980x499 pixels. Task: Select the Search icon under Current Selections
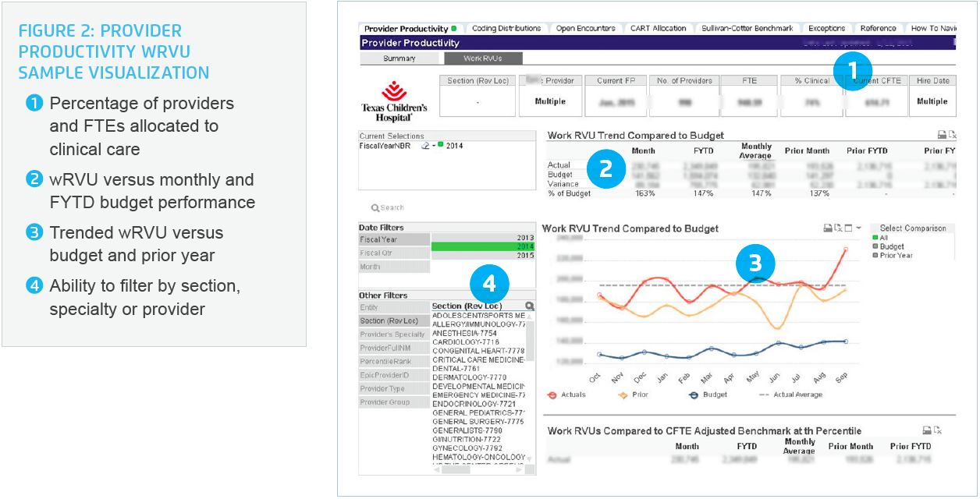click(387, 207)
